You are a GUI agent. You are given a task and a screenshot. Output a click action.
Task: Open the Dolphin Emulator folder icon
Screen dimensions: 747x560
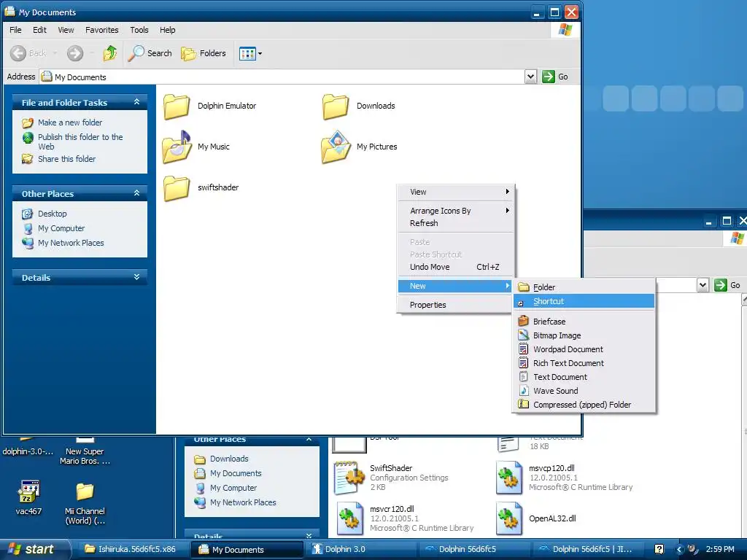pyautogui.click(x=177, y=106)
